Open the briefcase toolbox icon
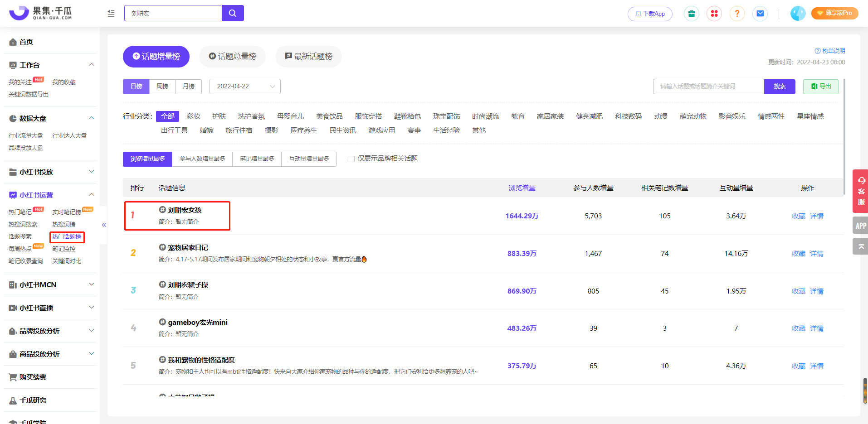Viewport: 868px width, 424px height. click(692, 14)
